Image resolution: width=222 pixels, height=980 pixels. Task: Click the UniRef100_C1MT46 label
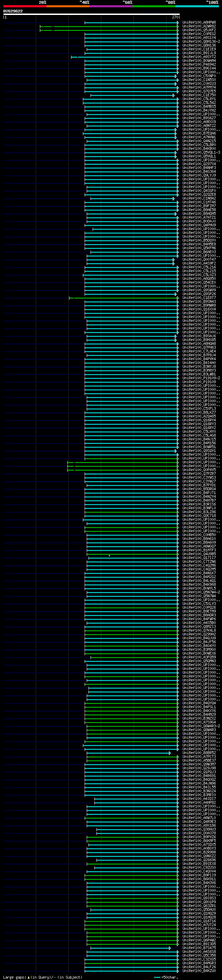(x=199, y=202)
